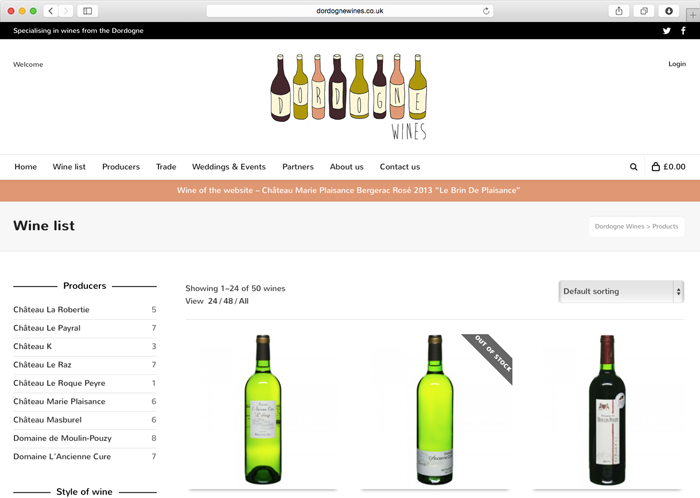This screenshot has height=498, width=700.
Task: Click 'Showing 1–24 of 50 wines' text
Action: [x=235, y=288]
